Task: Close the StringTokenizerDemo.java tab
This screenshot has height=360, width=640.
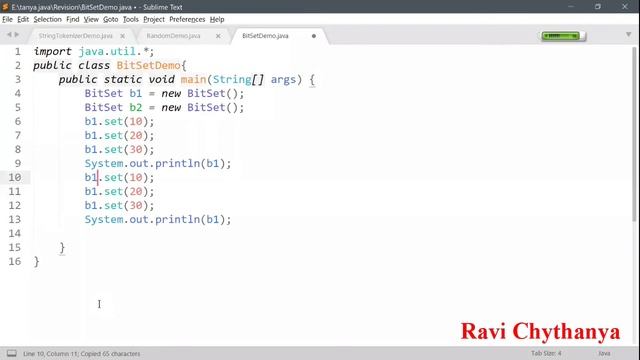Action: 122,36
